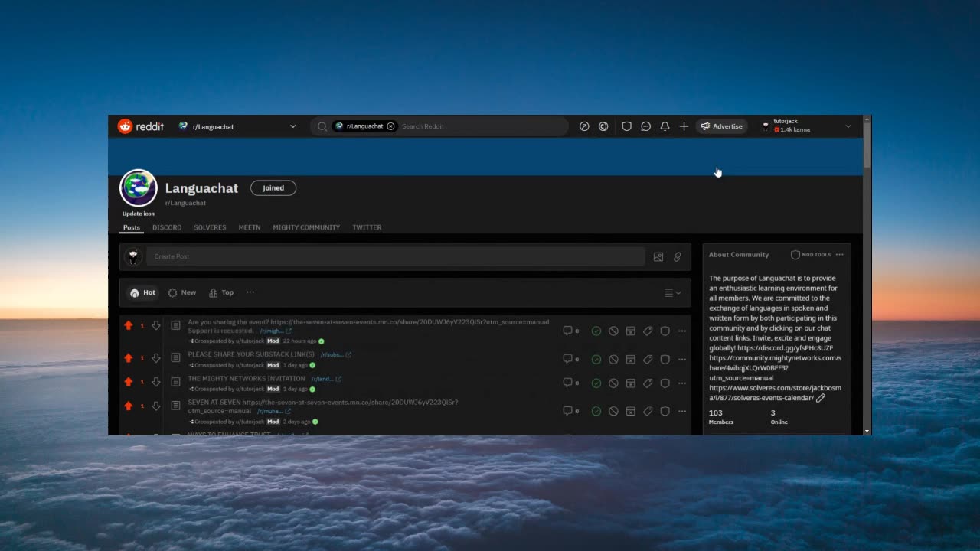Clear the r/Languachat search filter chip
980x551 pixels.
click(390, 126)
